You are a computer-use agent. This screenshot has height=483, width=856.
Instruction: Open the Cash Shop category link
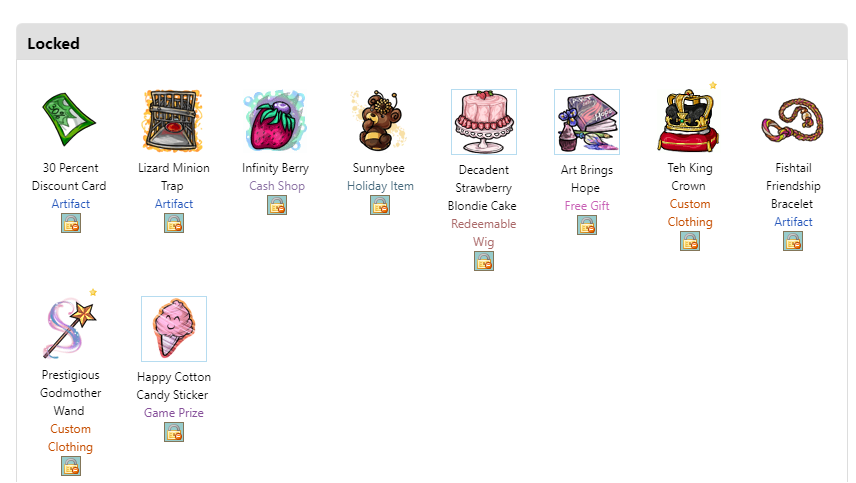pos(277,186)
